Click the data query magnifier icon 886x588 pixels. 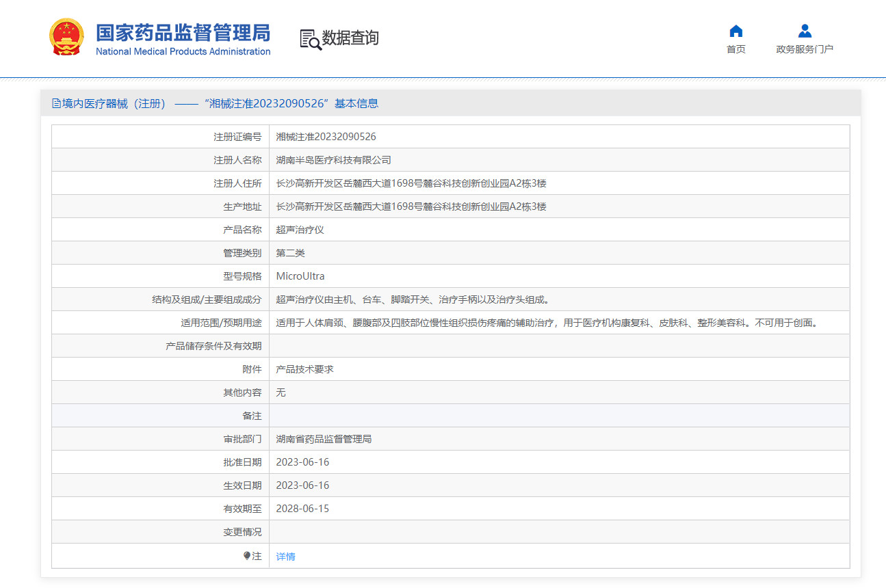[x=310, y=40]
